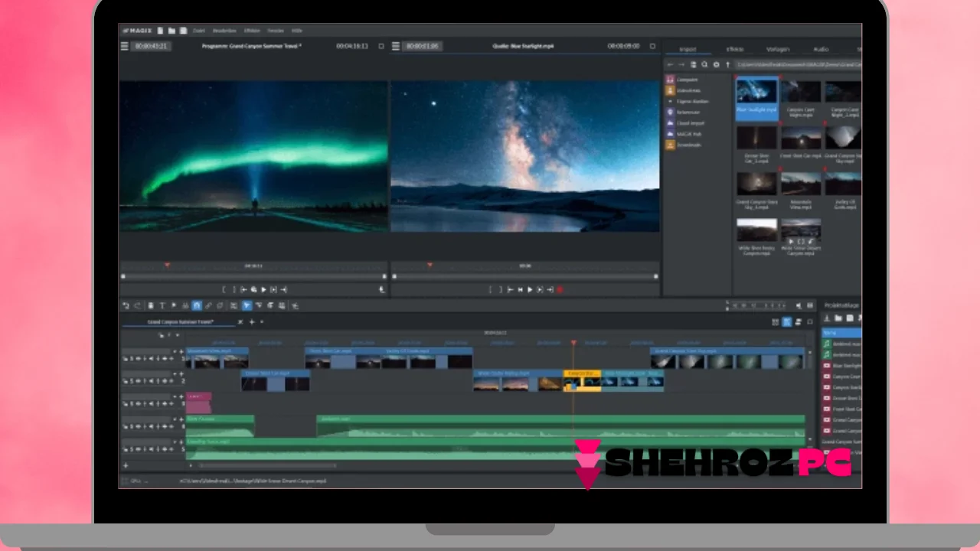This screenshot has height=551, width=980.
Task: Click the source monitor timecode 00:00:01:06
Action: click(x=423, y=46)
